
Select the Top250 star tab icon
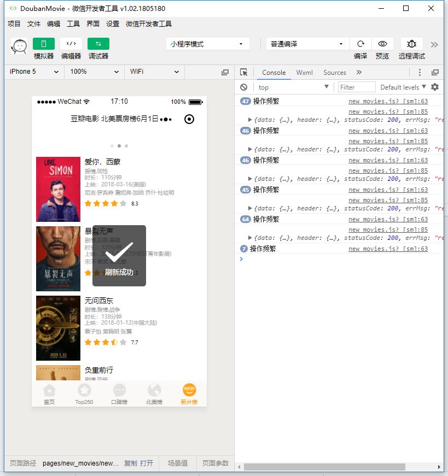(x=84, y=390)
